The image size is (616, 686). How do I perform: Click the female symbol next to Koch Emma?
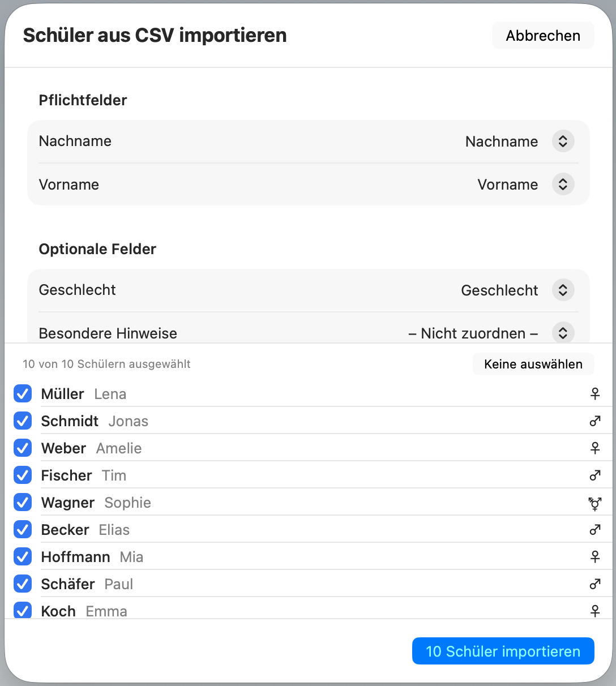pos(595,611)
